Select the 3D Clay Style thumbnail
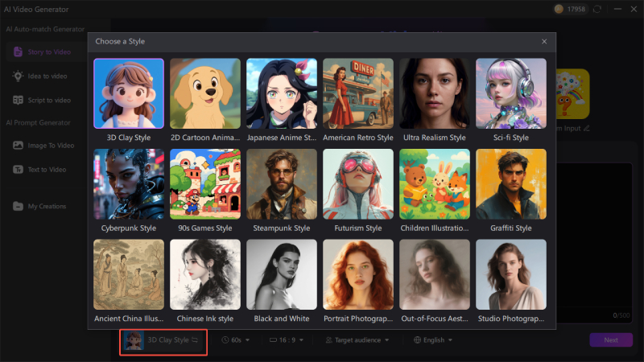The height and width of the screenshot is (362, 644). coord(129,93)
